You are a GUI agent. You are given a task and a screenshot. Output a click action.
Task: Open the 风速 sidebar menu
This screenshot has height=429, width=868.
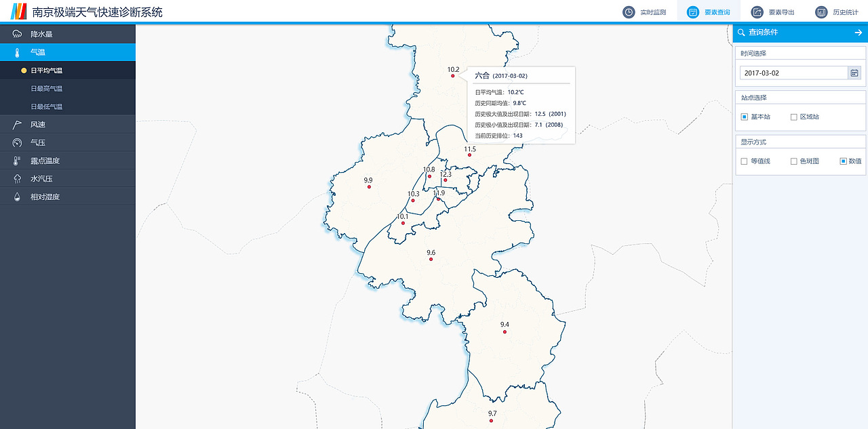coord(68,125)
